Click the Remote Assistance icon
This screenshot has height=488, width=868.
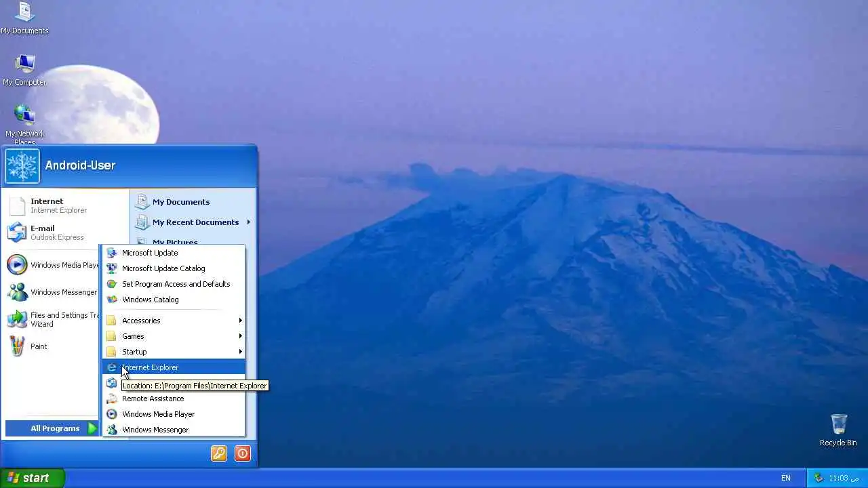coord(112,399)
